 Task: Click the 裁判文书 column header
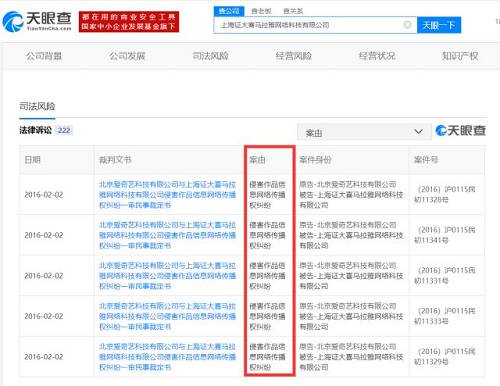[x=115, y=160]
